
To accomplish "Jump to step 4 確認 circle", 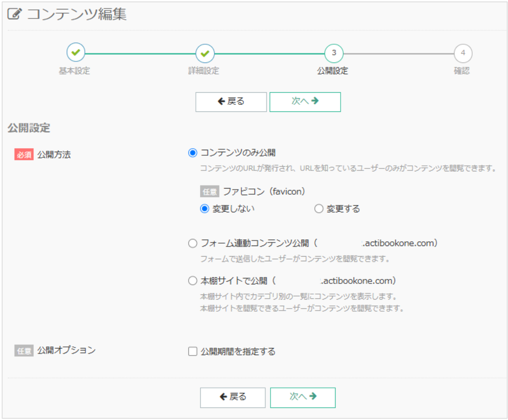I will [x=463, y=53].
